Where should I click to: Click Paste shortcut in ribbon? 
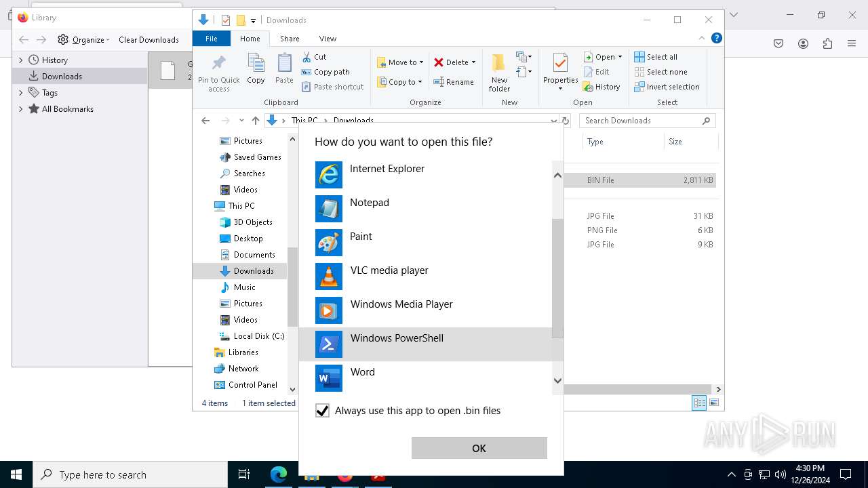pyautogui.click(x=332, y=87)
